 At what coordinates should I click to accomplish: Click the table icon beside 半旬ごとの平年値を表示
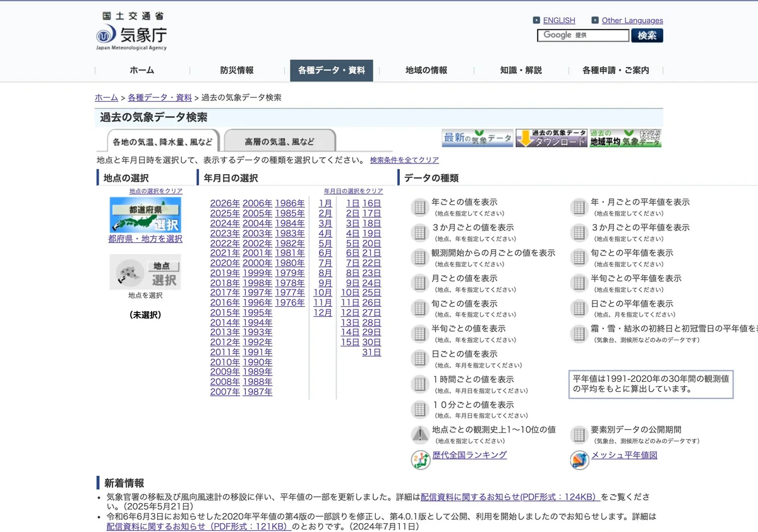[x=579, y=283]
